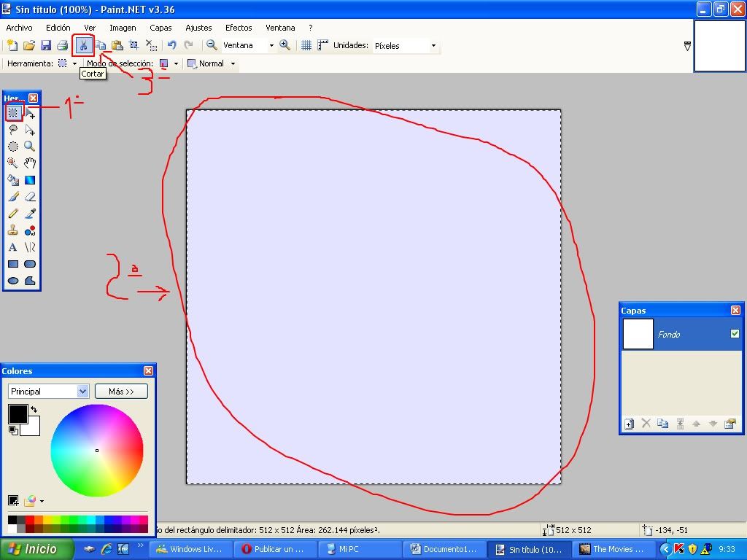Select the Freeform Shape tool
The image size is (747, 560).
(x=30, y=281)
